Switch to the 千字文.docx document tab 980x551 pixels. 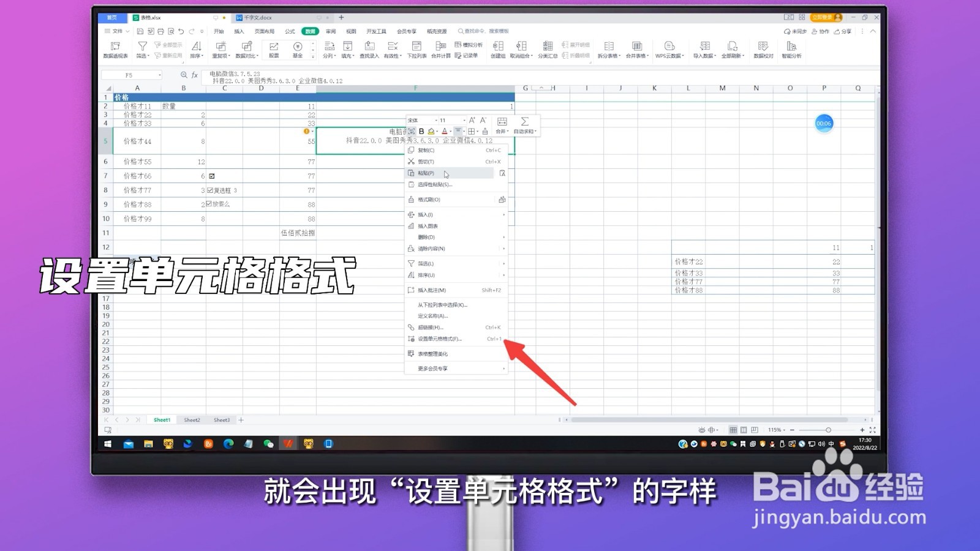pos(257,18)
